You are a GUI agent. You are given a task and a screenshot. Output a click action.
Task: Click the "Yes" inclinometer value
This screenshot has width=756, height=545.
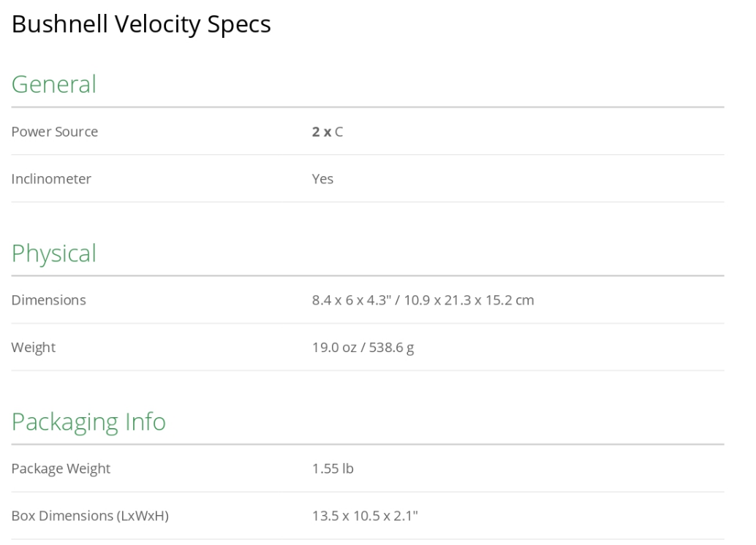[x=322, y=179]
